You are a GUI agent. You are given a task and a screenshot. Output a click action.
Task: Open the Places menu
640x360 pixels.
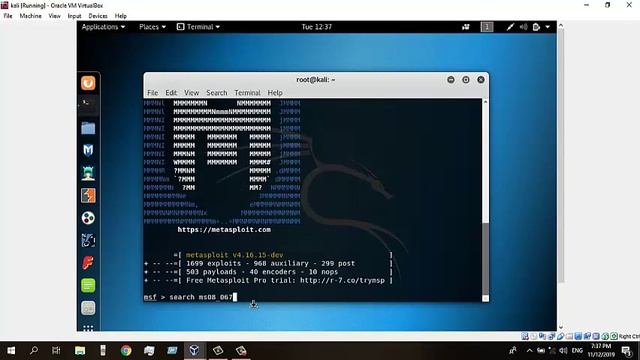pyautogui.click(x=152, y=27)
